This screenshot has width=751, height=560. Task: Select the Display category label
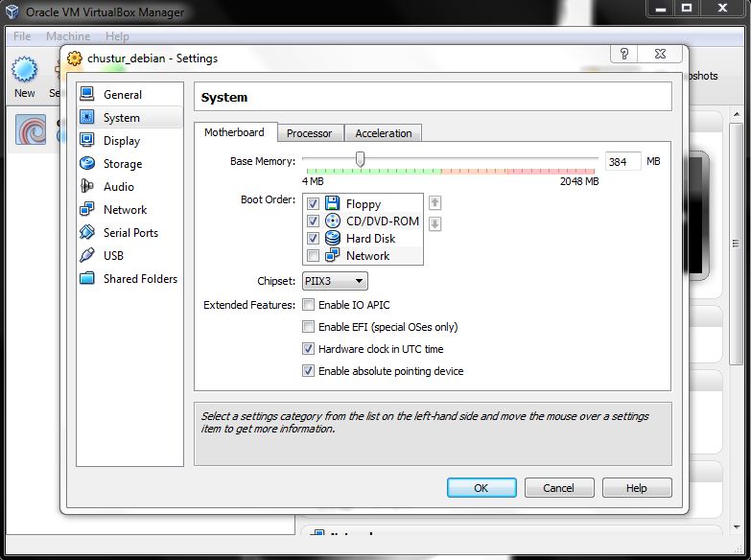[x=122, y=140]
